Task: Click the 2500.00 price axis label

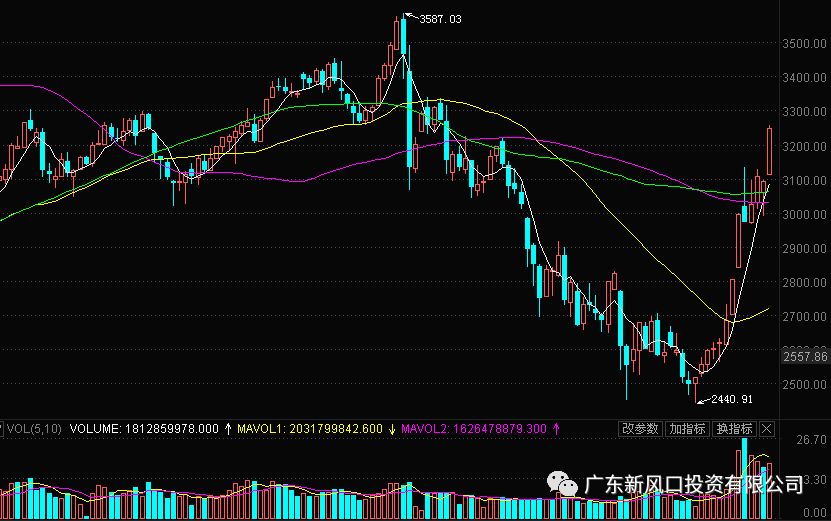Action: tap(805, 385)
